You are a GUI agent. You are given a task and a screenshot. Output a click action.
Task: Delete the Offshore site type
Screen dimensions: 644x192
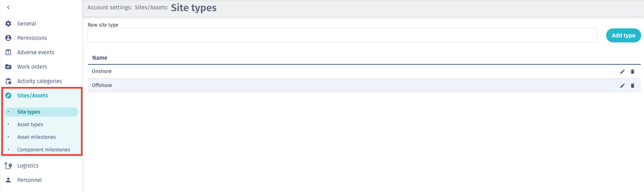[632, 86]
